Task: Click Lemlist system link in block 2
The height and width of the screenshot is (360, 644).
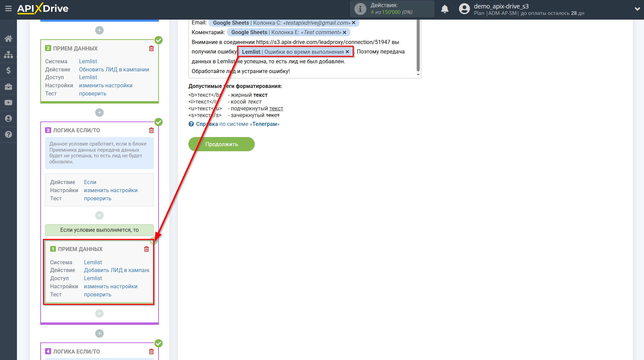Action: (88, 61)
